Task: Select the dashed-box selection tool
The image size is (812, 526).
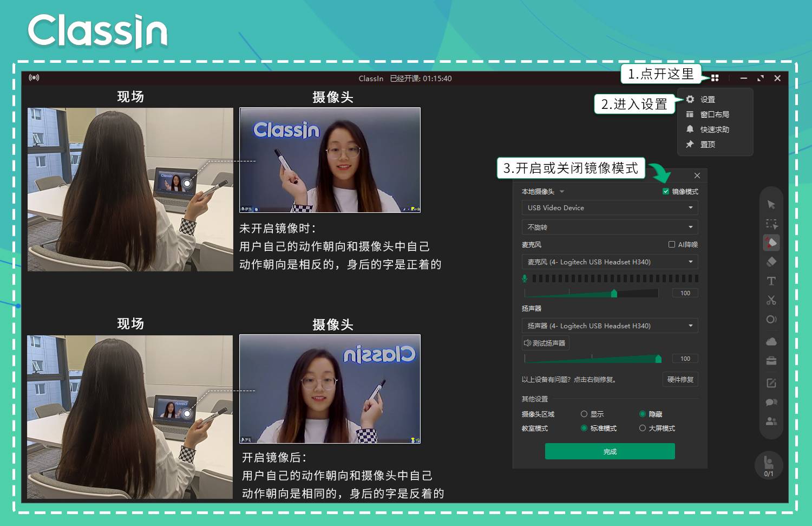Action: 771,224
